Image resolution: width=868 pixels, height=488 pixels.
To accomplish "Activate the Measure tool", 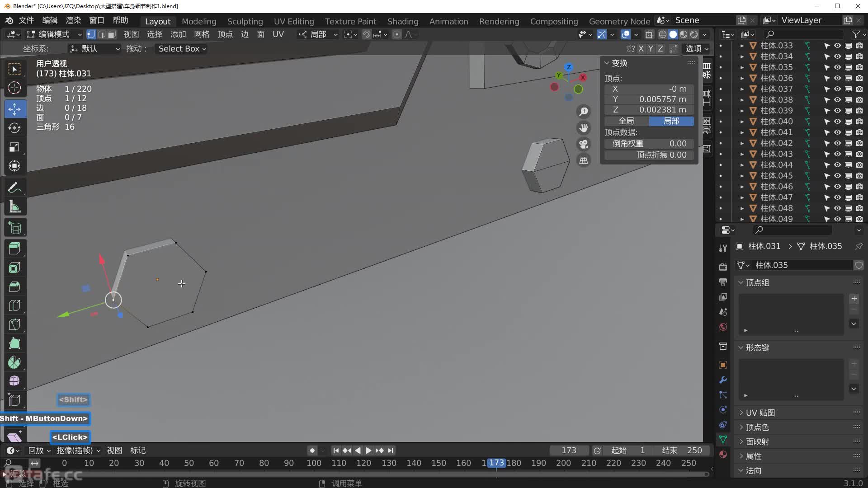I will click(x=14, y=207).
